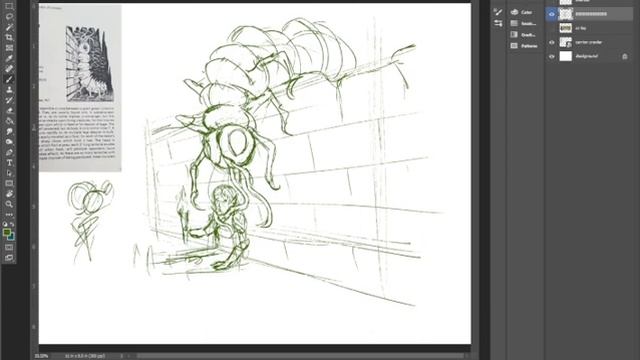Viewport: 640px width, 360px height.
Task: Expand the status bar info arrow
Action: (121, 356)
